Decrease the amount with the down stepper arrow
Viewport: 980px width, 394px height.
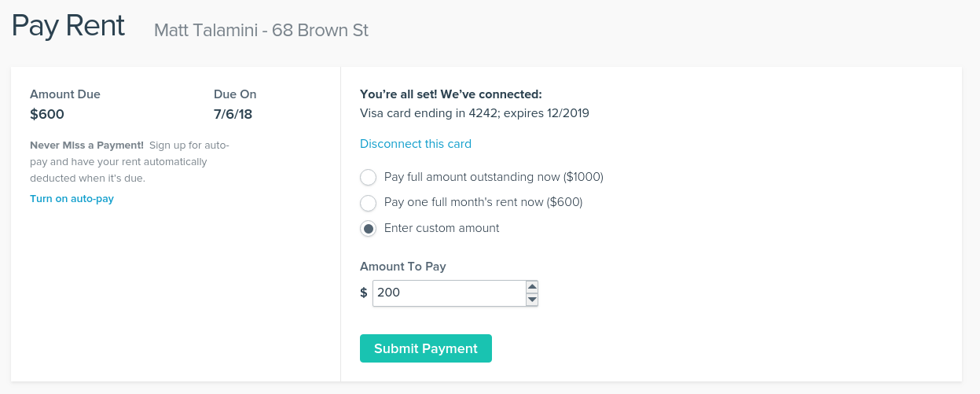532,300
